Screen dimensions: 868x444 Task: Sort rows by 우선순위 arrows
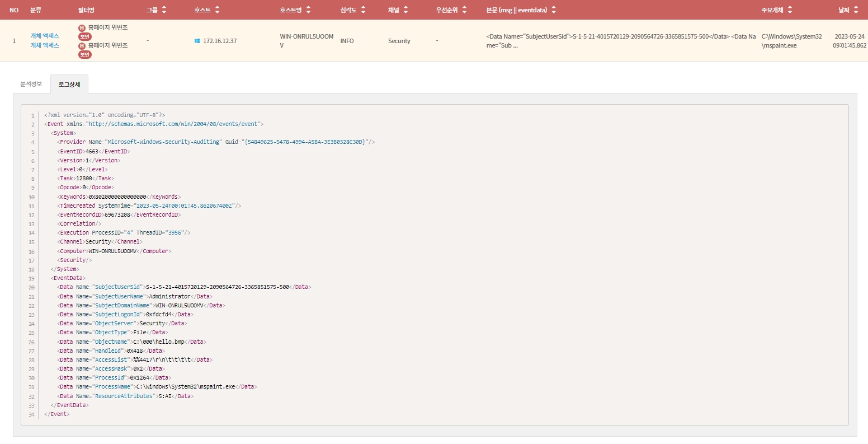464,10
